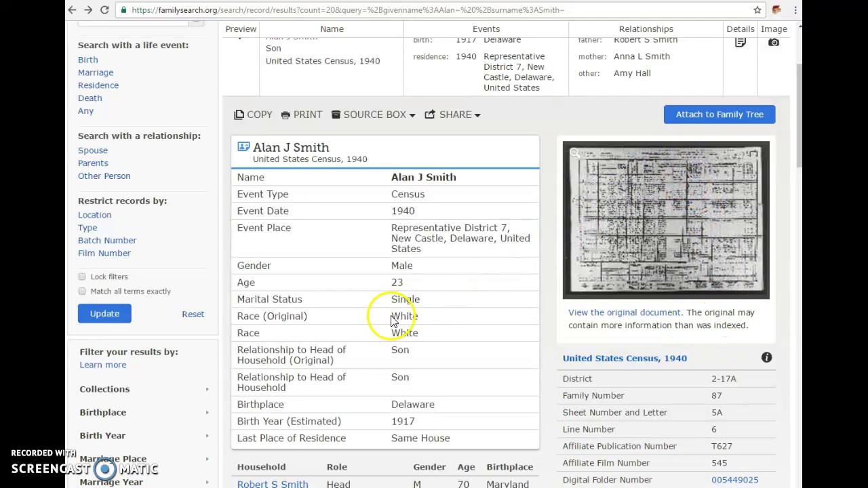Click the Marital Status value Single
Screen dimensions: 868x488
[406, 300]
